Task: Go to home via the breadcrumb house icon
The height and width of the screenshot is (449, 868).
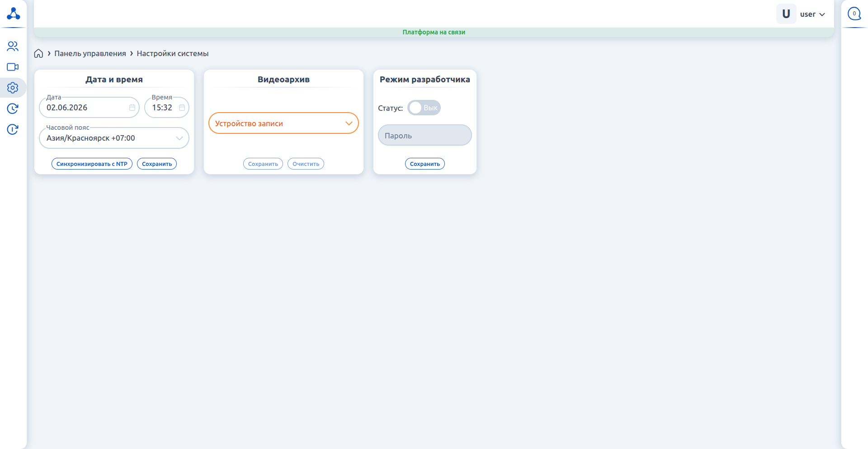Action: [38, 53]
